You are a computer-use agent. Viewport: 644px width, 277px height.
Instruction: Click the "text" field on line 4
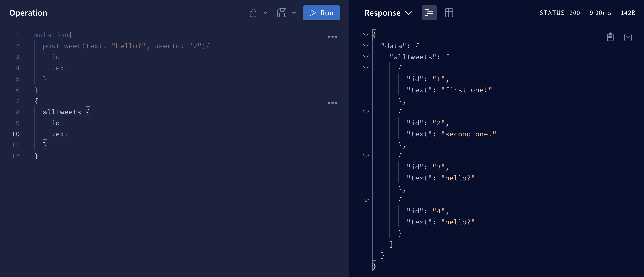pyautogui.click(x=60, y=68)
